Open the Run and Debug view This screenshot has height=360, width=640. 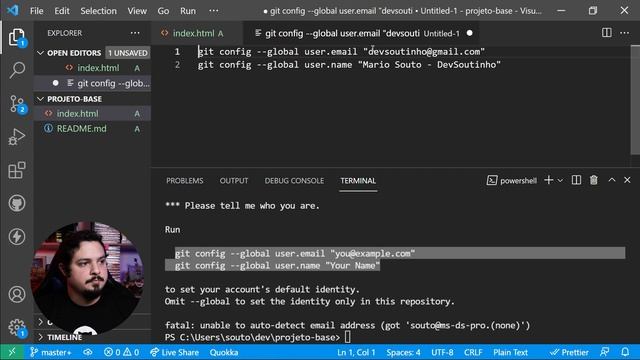coord(17,137)
